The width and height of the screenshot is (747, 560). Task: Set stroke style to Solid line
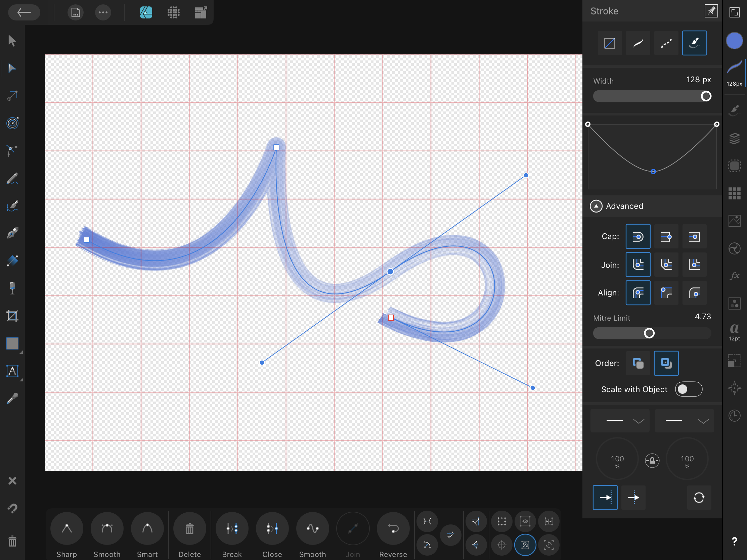click(x=638, y=43)
